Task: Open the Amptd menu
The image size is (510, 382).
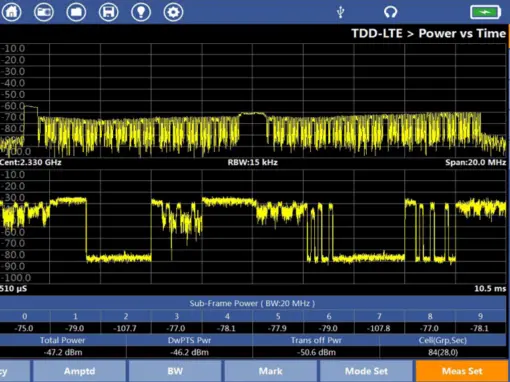Action: [79, 371]
